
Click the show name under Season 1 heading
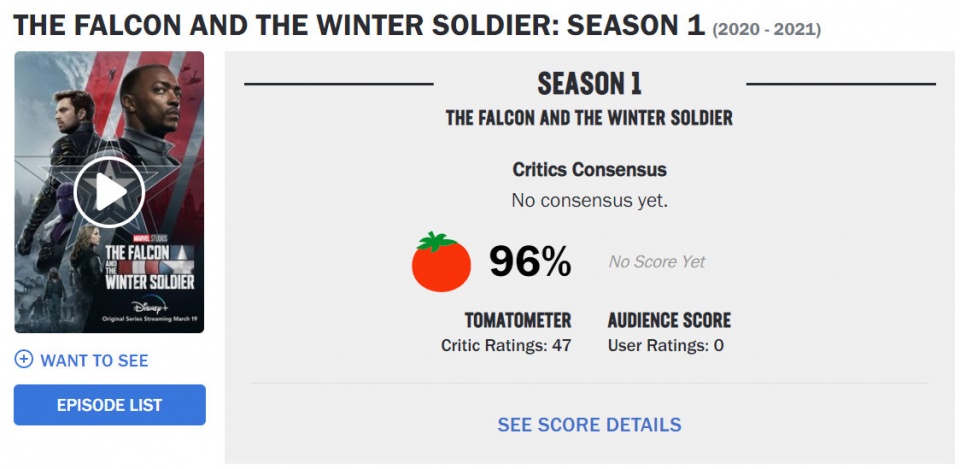pyautogui.click(x=589, y=118)
